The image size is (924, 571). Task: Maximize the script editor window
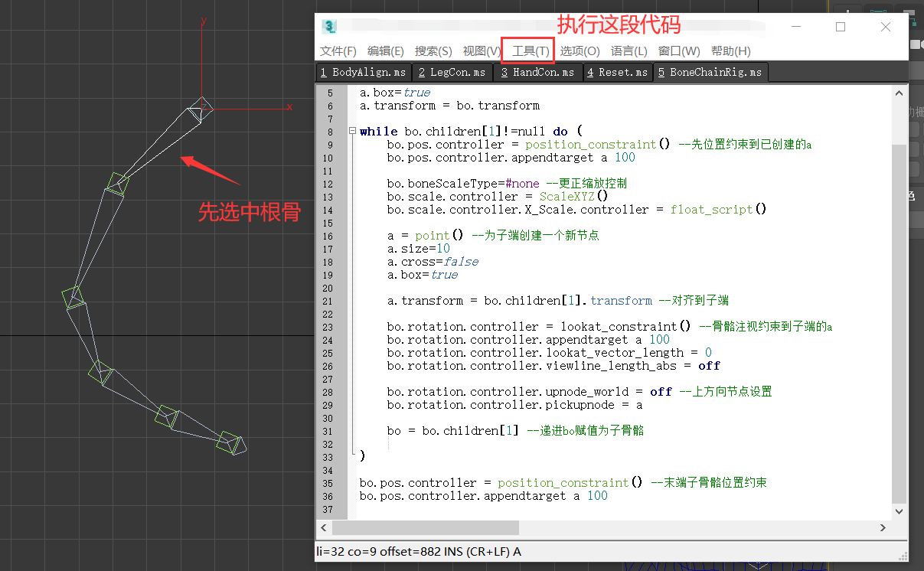(841, 27)
